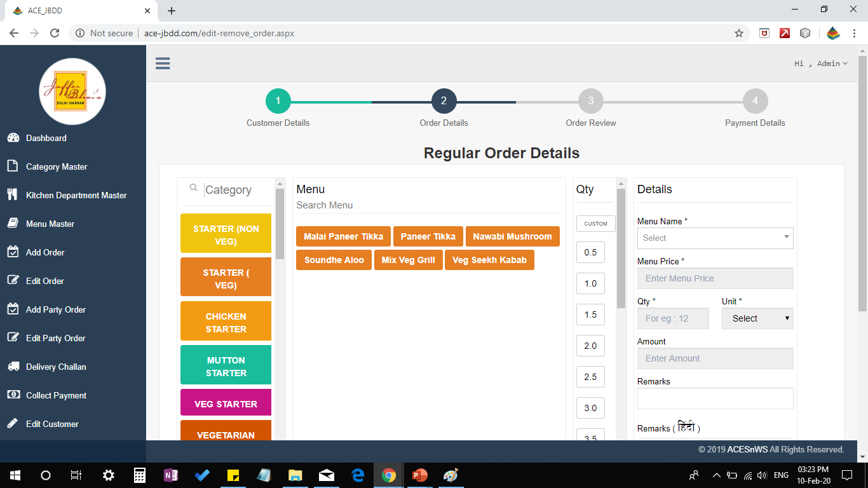Choose Paneer Tikka menu item
This screenshot has height=488, width=868.
coord(428,236)
